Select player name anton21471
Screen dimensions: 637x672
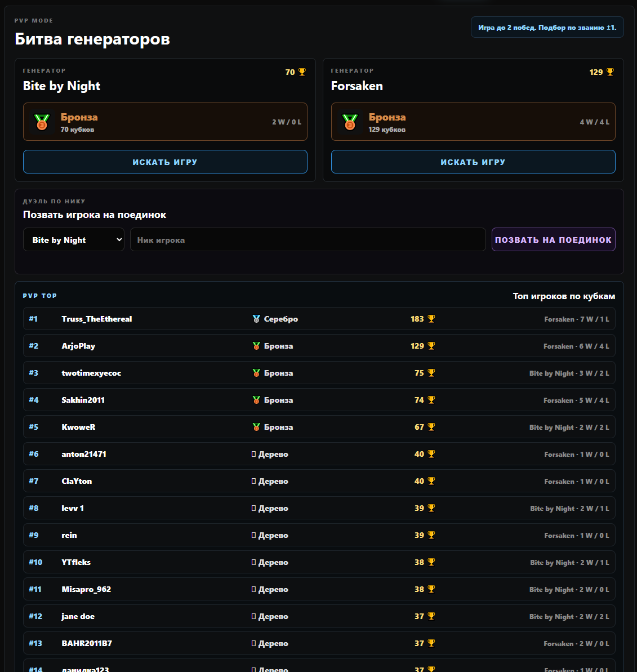pos(84,454)
